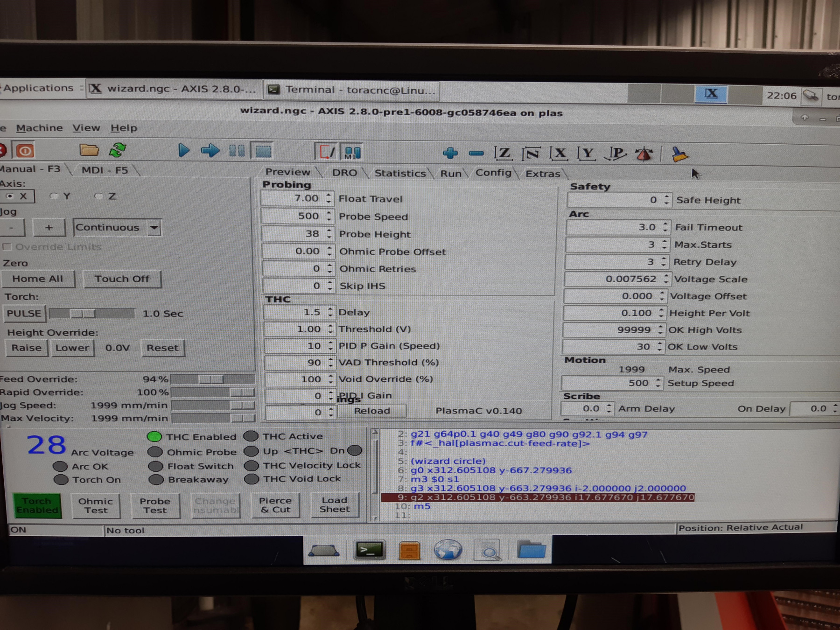The image size is (840, 630).
Task: Select Y axis radio button
Action: [54, 196]
